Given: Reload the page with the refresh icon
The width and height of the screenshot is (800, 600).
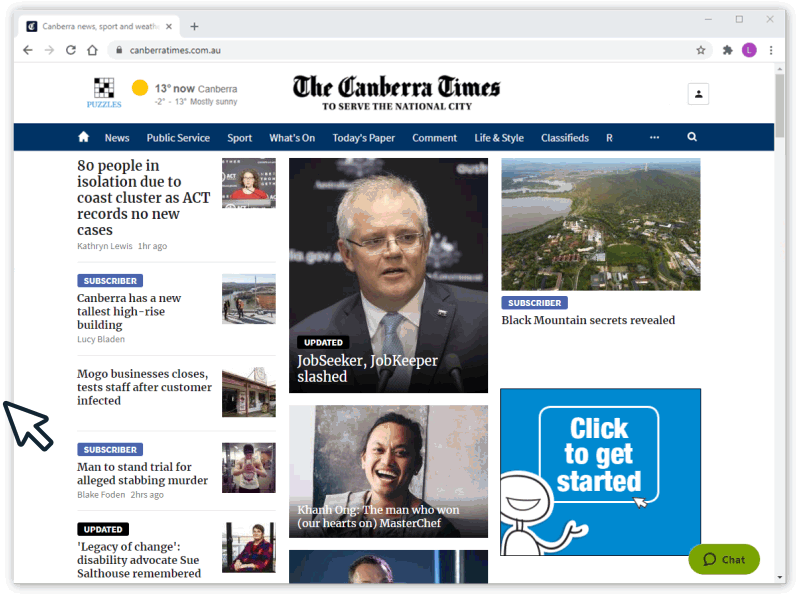Looking at the screenshot, I should click(x=71, y=50).
